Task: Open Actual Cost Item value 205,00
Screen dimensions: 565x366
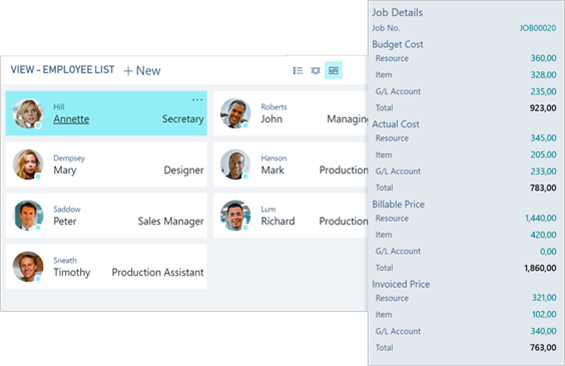Action: coord(543,155)
